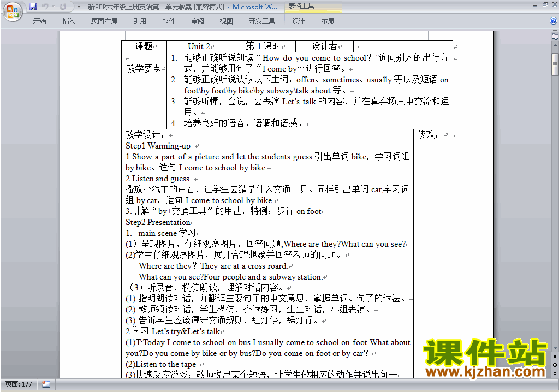Open the 引用 ribbon tab
This screenshot has height=392, width=559.
pyautogui.click(x=139, y=21)
